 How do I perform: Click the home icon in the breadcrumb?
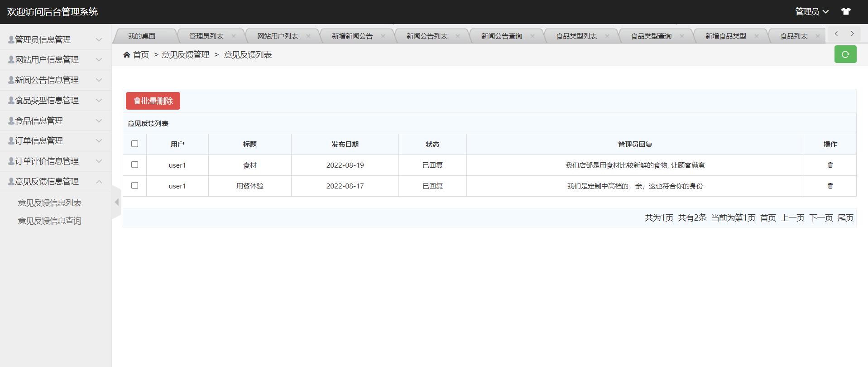127,55
